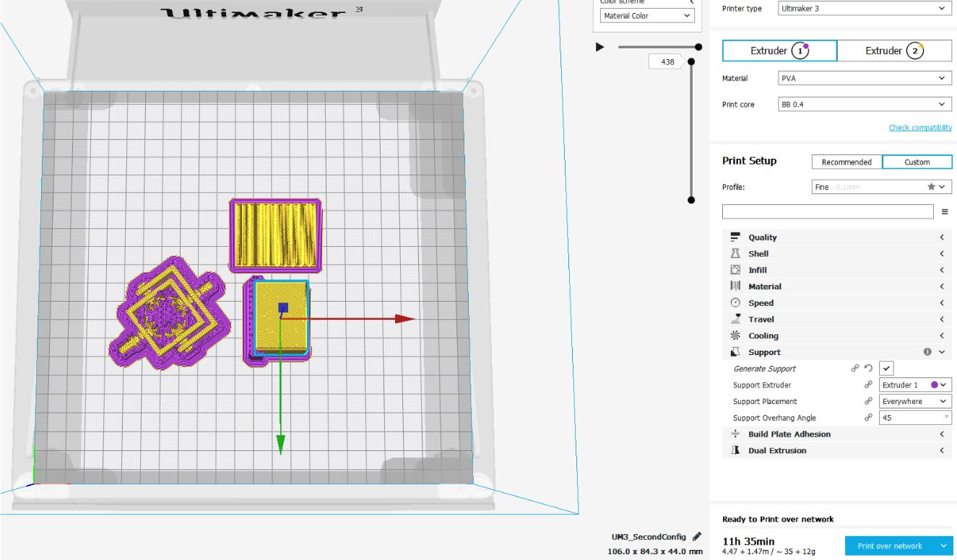The height and width of the screenshot is (560, 957).
Task: Switch to Recommended print setup mode
Action: 846,162
